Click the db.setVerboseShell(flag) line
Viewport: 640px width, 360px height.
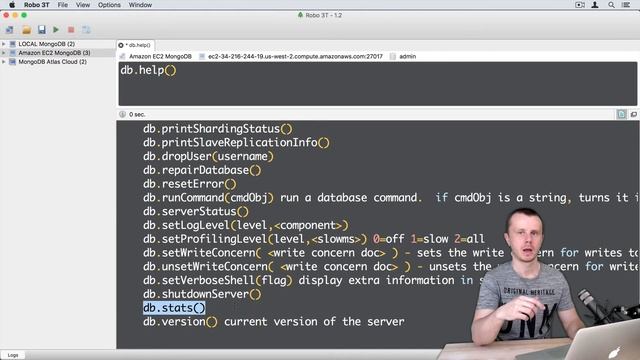(x=312, y=280)
